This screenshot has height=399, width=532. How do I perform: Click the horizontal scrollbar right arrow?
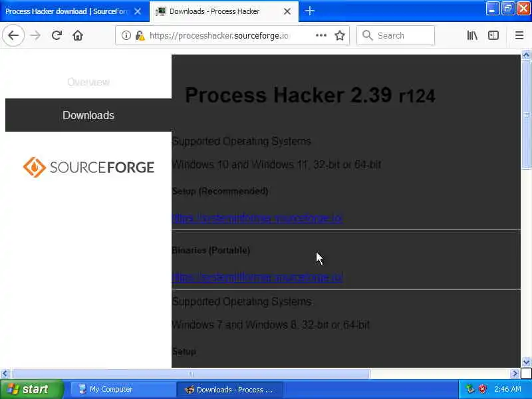coord(515,374)
